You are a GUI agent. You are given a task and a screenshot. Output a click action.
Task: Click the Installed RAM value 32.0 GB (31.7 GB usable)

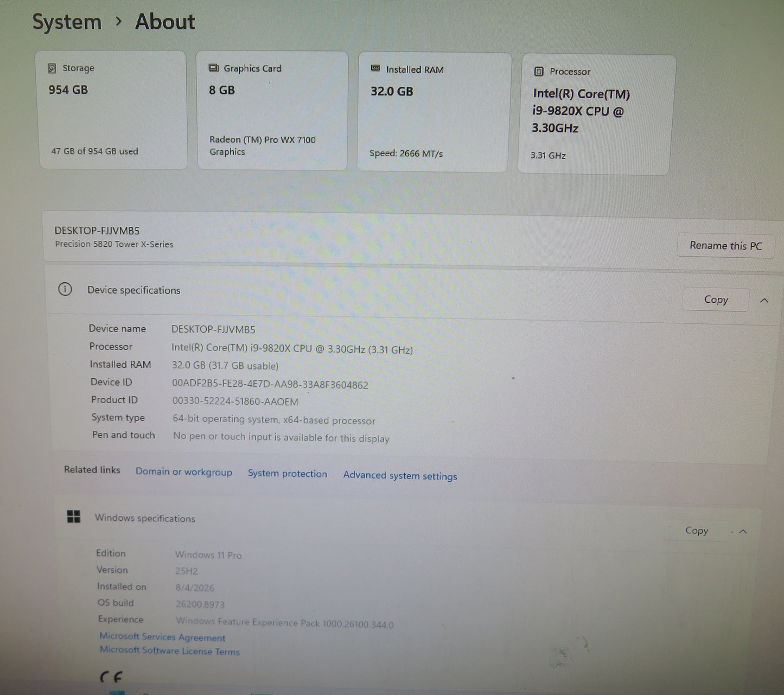[x=225, y=366]
